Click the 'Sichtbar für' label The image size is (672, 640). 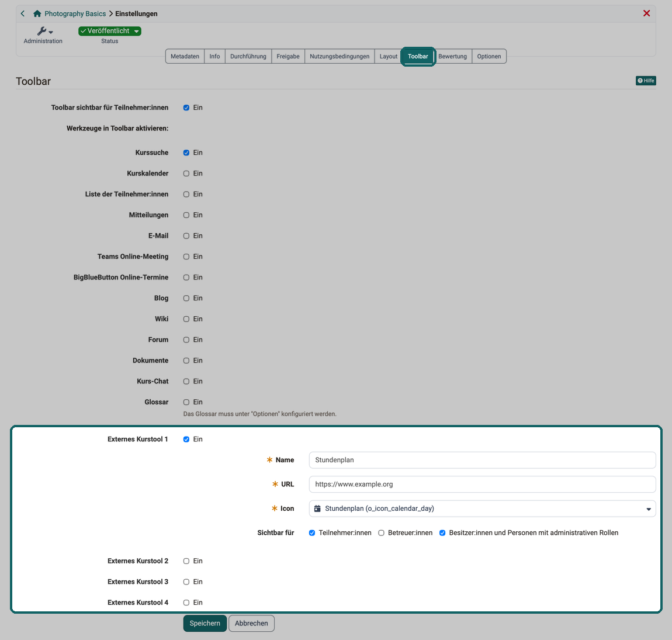[276, 533]
